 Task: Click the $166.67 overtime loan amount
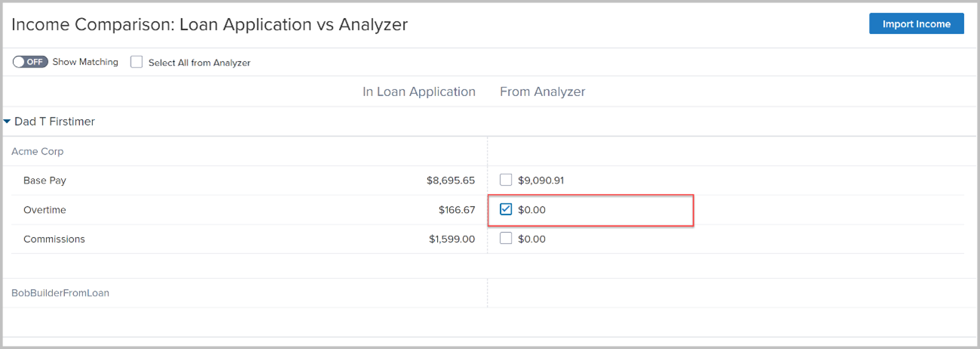(x=457, y=209)
